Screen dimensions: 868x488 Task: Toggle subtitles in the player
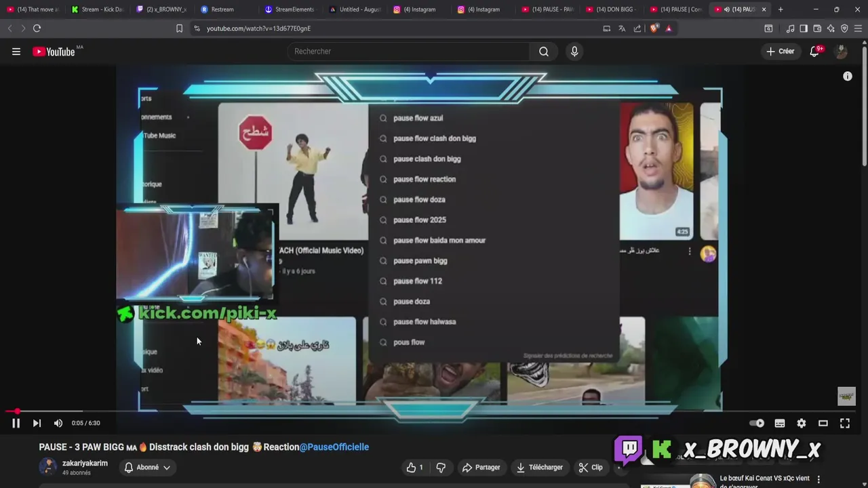point(780,423)
